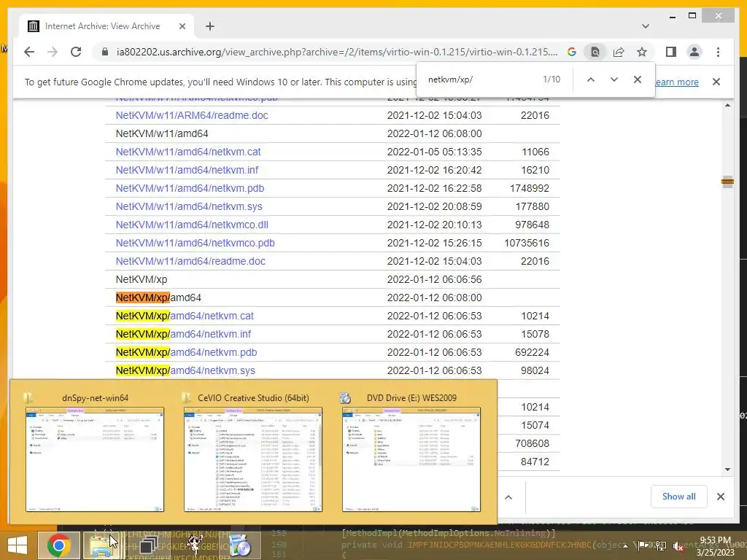747x560 pixels.
Task: Open the taskbar clock and date
Action: pyautogui.click(x=715, y=546)
